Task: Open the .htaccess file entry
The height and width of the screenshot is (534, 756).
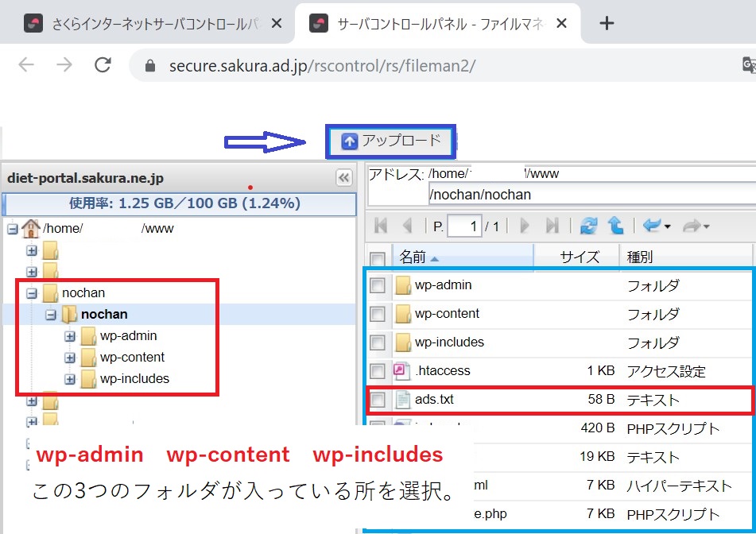Action: pyautogui.click(x=442, y=371)
